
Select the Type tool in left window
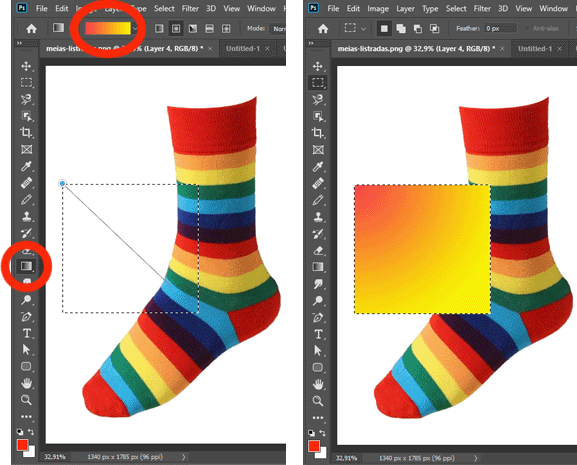pyautogui.click(x=26, y=333)
